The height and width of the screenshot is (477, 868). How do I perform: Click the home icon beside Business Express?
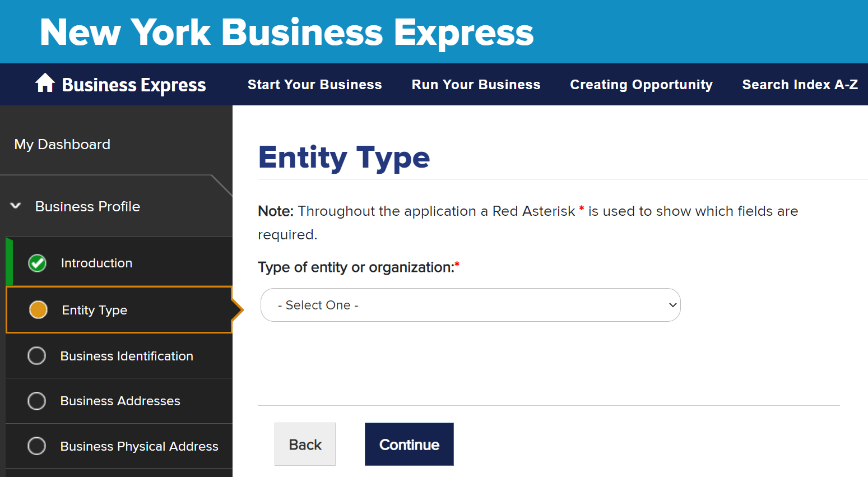click(x=45, y=83)
